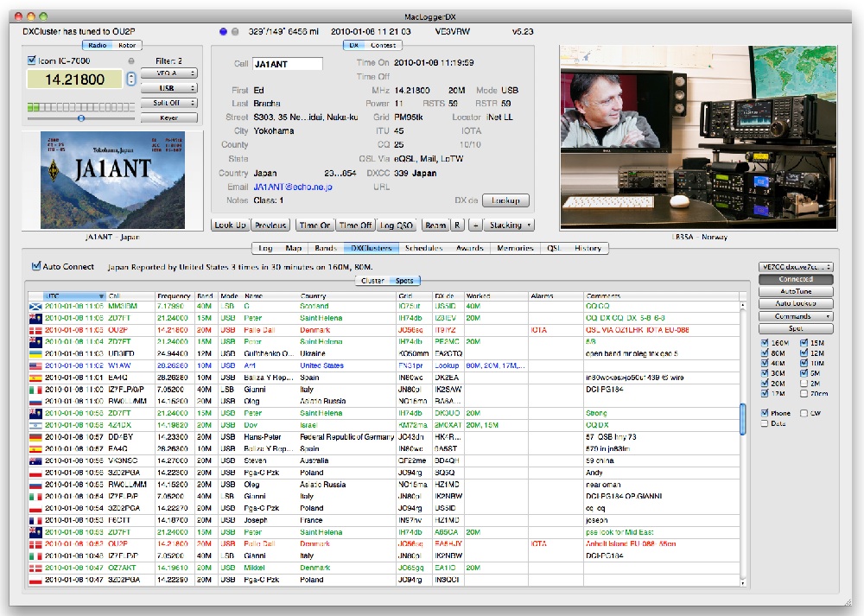Open the Log tab
This screenshot has height=616, width=864.
[265, 248]
